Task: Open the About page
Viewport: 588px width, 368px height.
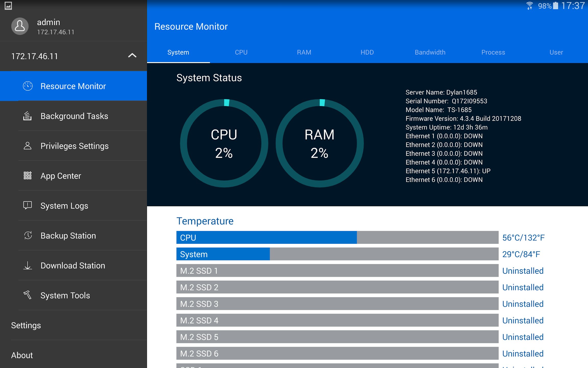Action: 22,355
